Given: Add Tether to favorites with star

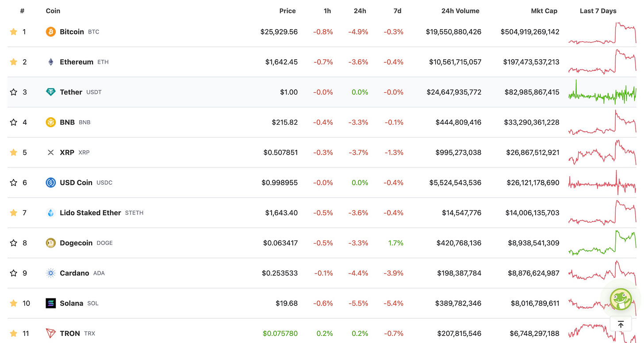Looking at the screenshot, I should click(x=13, y=92).
